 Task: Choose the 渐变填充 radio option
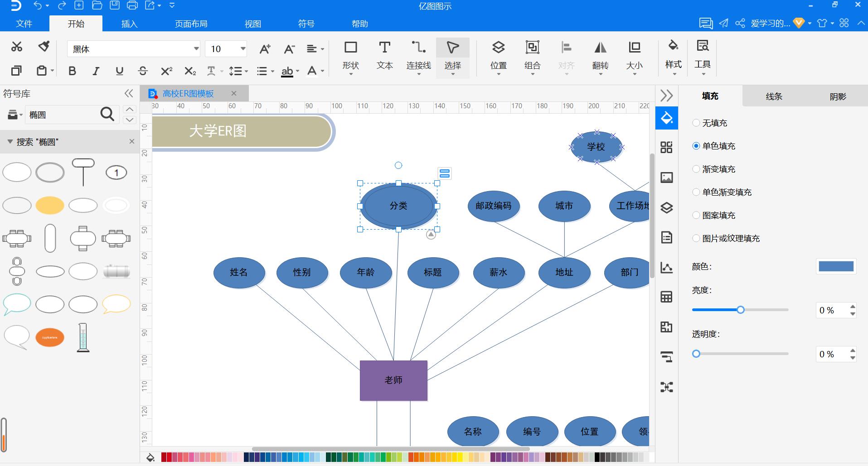[696, 169]
